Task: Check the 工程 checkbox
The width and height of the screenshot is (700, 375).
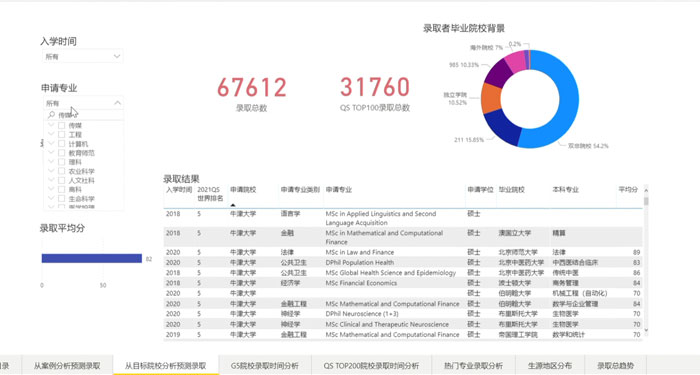Action: (62, 135)
